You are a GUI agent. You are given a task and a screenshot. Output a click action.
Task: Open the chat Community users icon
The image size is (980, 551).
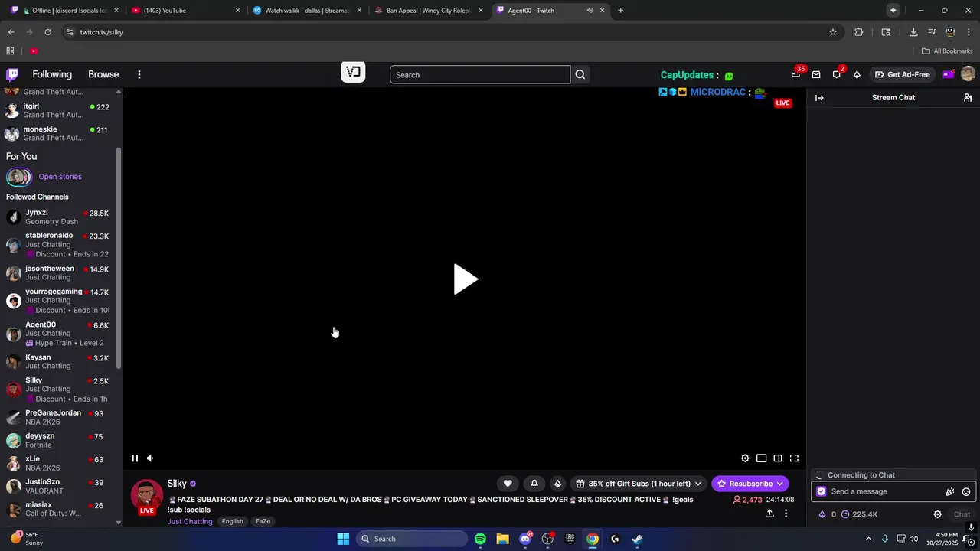[x=968, y=98]
